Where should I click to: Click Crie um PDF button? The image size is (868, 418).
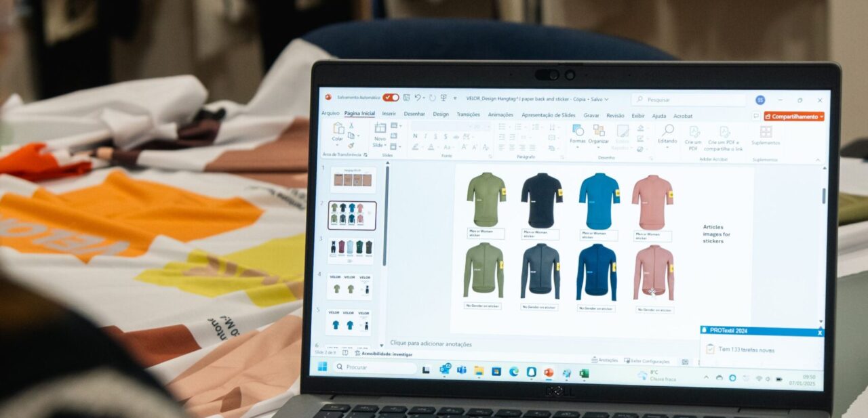694,138
